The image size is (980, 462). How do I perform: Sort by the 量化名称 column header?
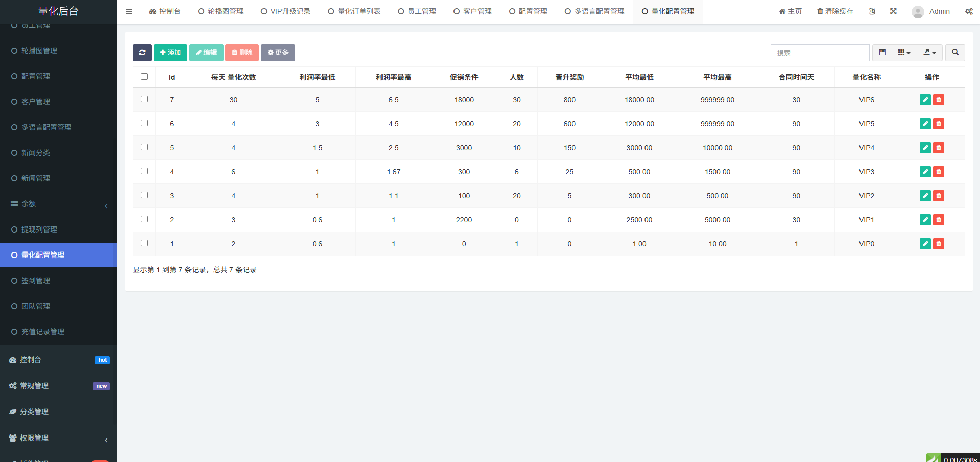867,77
